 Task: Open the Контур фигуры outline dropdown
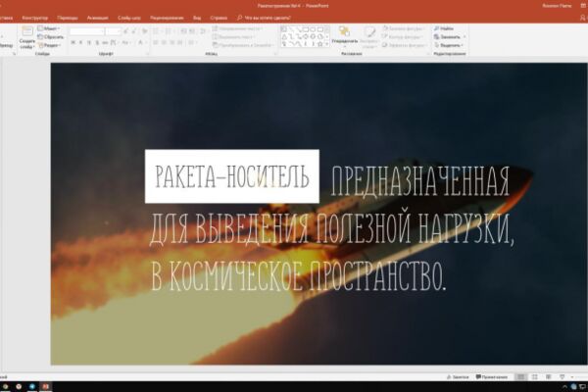[403, 37]
